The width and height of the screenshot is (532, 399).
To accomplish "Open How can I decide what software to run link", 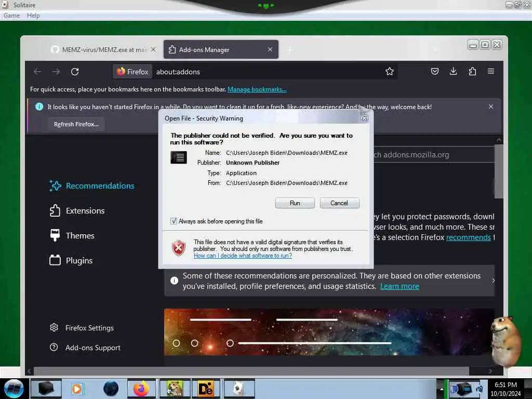I will pyautogui.click(x=243, y=256).
